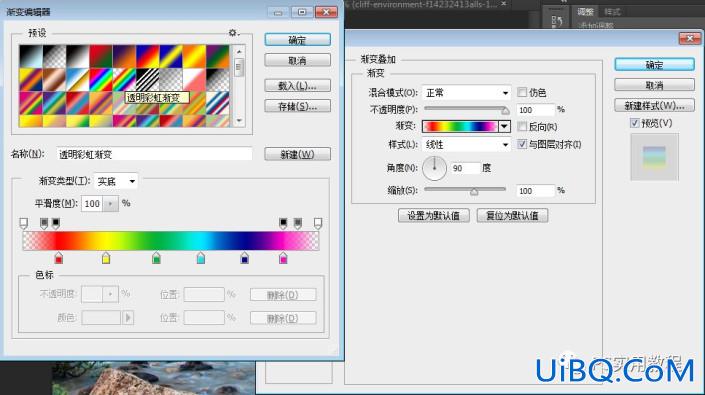Click the rainbow gradient bar in editor

pos(171,241)
